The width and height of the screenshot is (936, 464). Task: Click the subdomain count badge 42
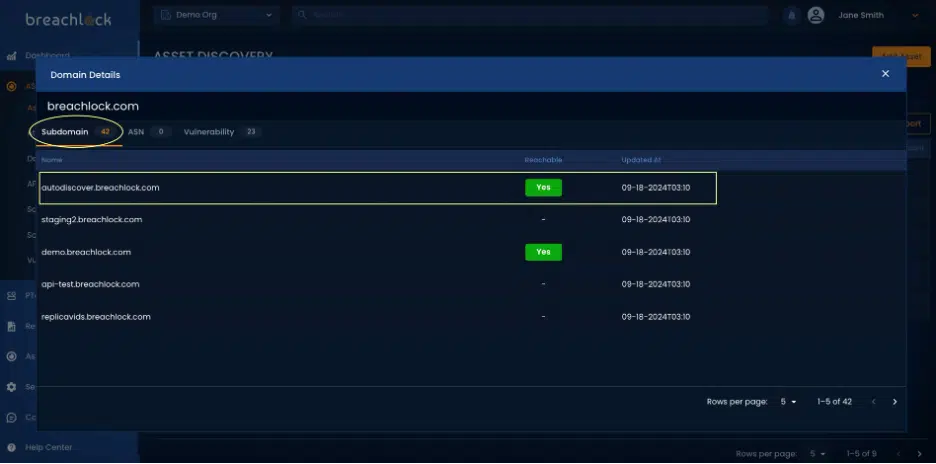[x=106, y=132]
